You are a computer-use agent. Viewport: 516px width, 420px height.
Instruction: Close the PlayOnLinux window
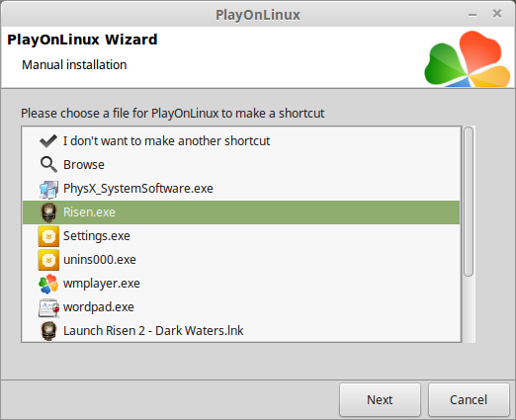pyautogui.click(x=497, y=14)
